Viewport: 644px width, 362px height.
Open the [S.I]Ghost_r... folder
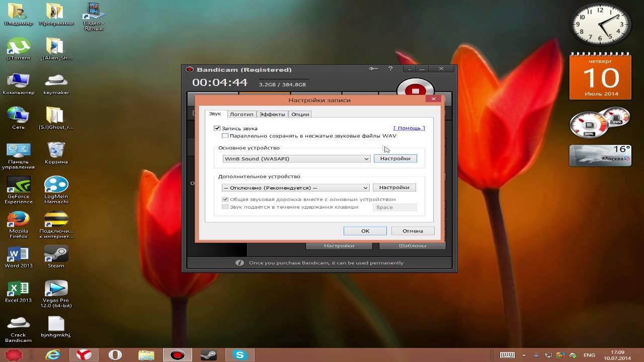[56, 118]
